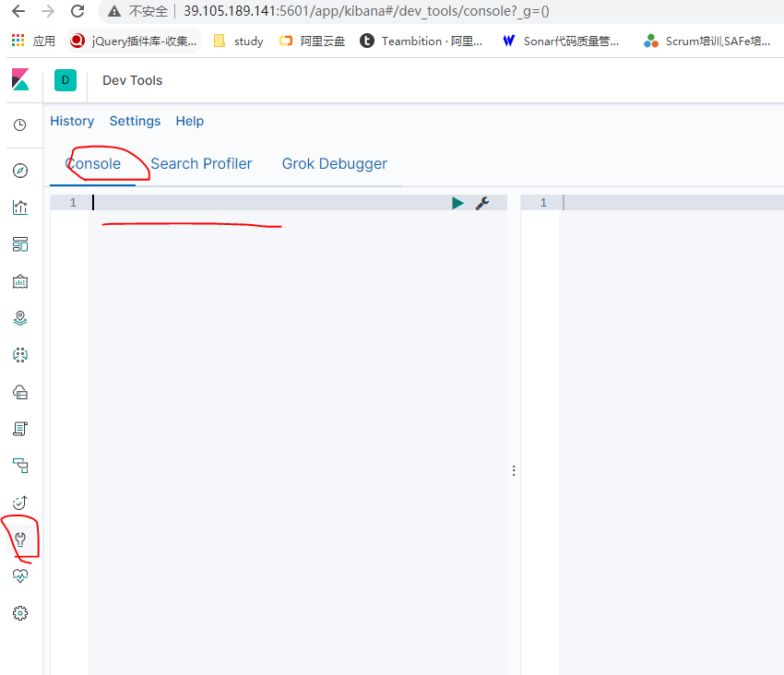Open request options wrench icon
The height and width of the screenshot is (675, 784).
click(482, 203)
